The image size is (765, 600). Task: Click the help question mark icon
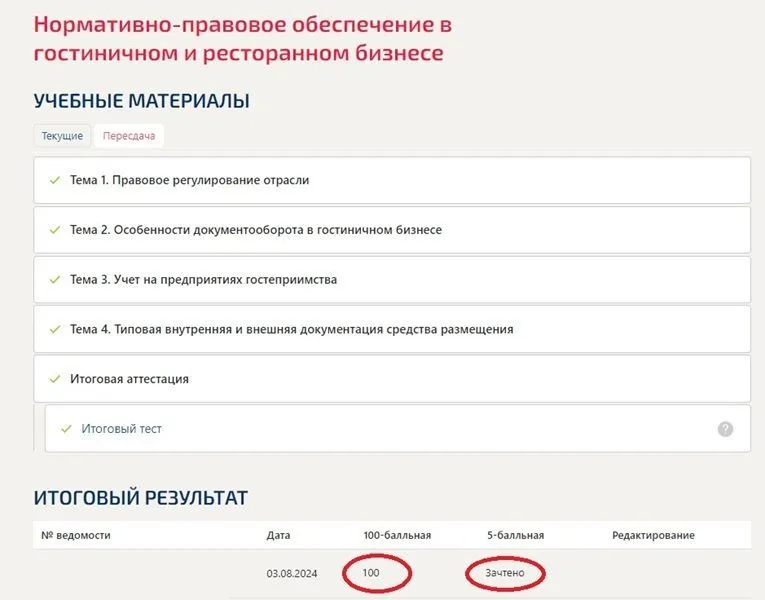pyautogui.click(x=725, y=429)
